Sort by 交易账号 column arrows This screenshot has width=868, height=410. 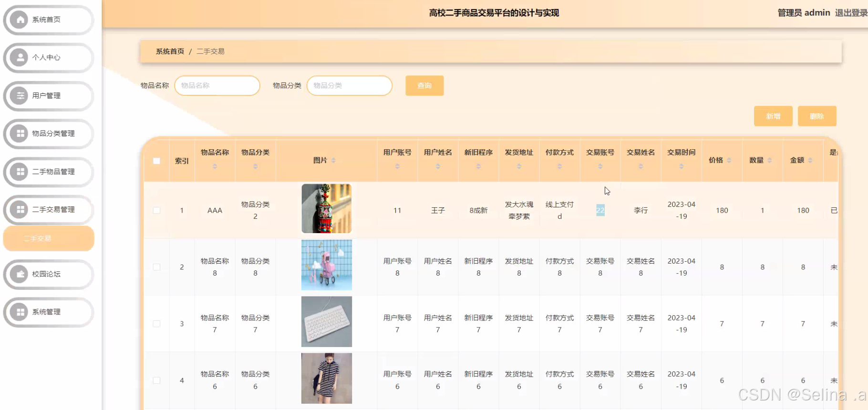[600, 166]
